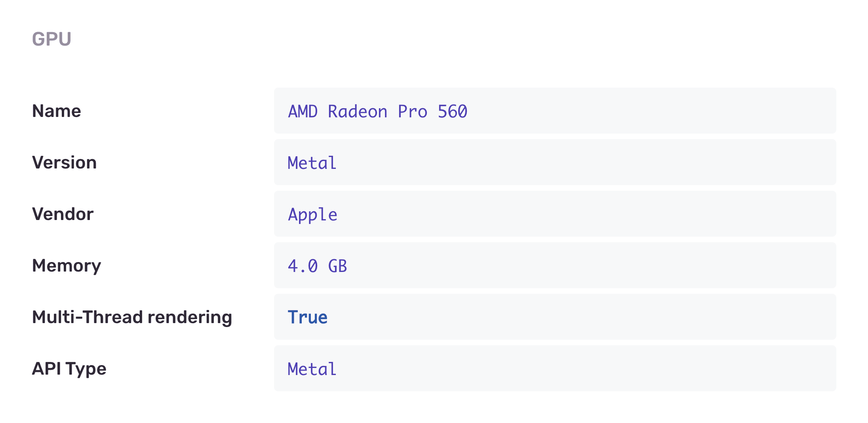This screenshot has width=868, height=423.
Task: Select the API Type field showing Metal
Action: pyautogui.click(x=554, y=369)
